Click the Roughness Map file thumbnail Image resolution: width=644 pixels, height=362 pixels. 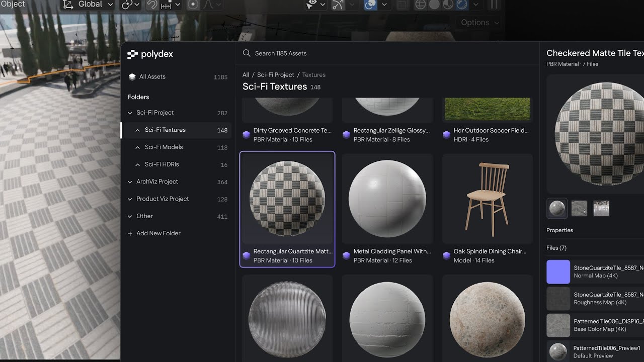558,299
